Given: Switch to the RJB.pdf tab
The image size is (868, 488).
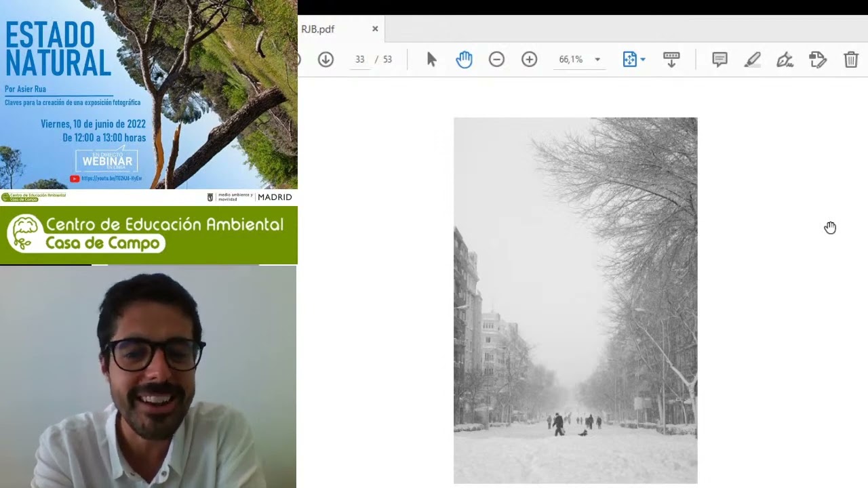Looking at the screenshot, I should (x=317, y=29).
